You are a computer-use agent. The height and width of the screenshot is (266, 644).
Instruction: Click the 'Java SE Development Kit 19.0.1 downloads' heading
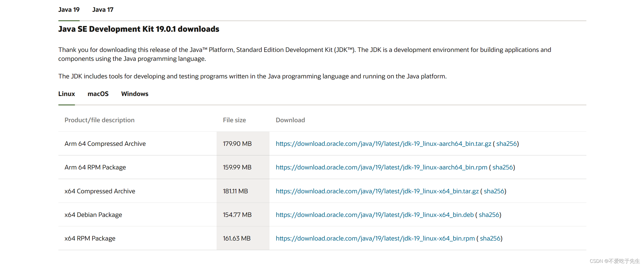coord(139,29)
